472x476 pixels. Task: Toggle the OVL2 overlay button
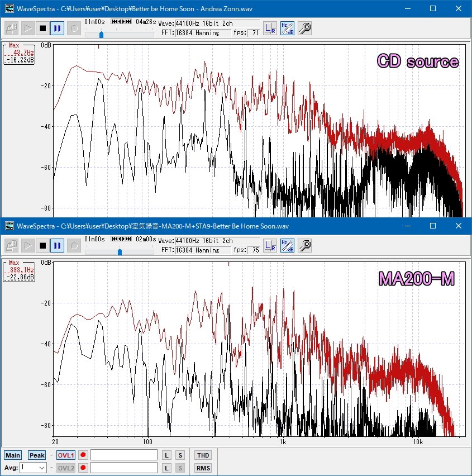(x=66, y=468)
